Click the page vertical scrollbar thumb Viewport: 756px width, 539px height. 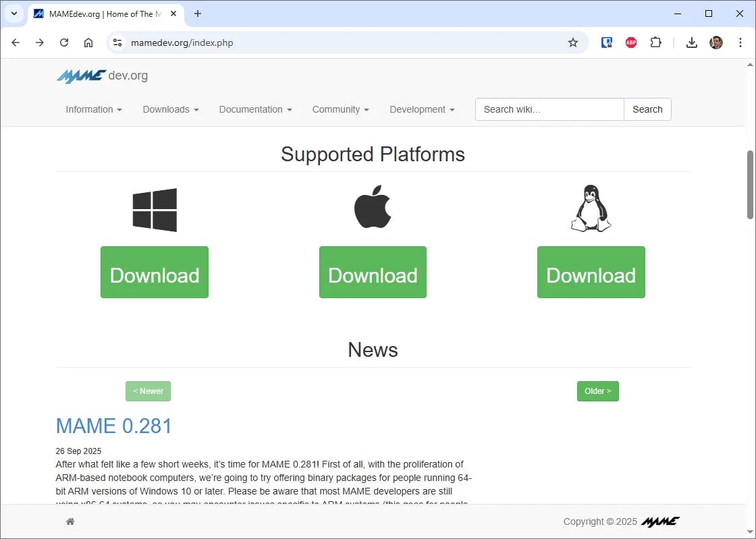pos(750,184)
